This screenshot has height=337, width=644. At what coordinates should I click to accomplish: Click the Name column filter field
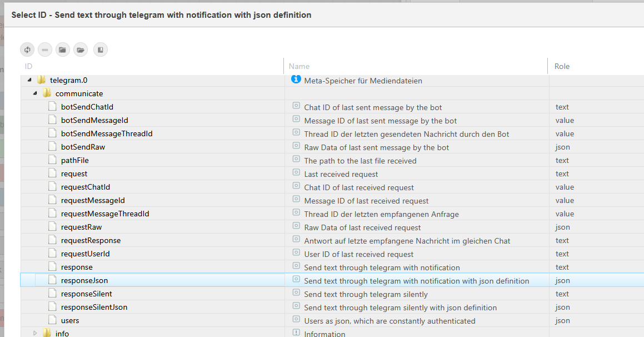pyautogui.click(x=414, y=66)
